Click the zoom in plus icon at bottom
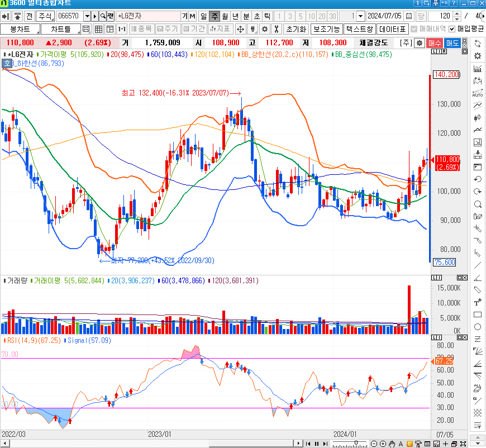 tap(383, 444)
